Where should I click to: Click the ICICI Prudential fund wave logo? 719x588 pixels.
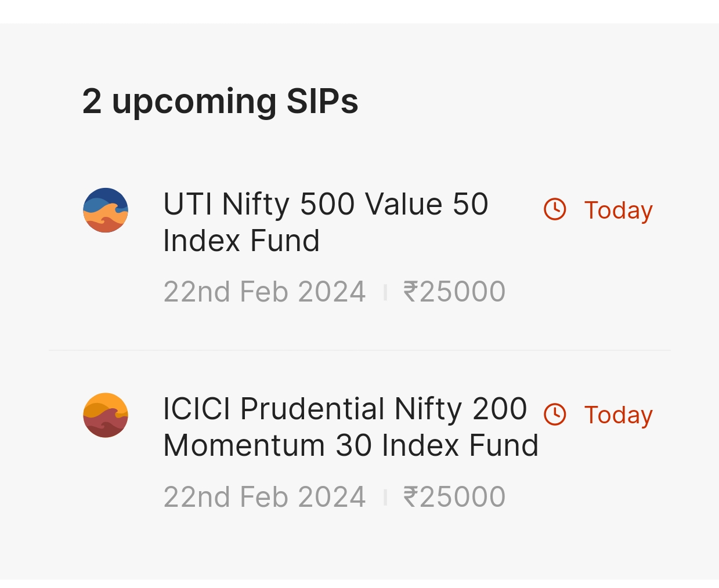tap(106, 415)
